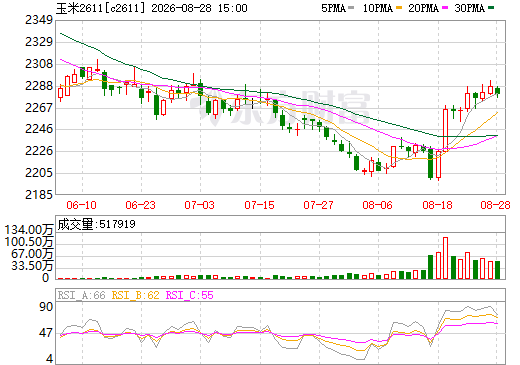Click the chart title 玉米2611[c2611]
Viewport: 520px width, 365px height.
pyautogui.click(x=101, y=8)
